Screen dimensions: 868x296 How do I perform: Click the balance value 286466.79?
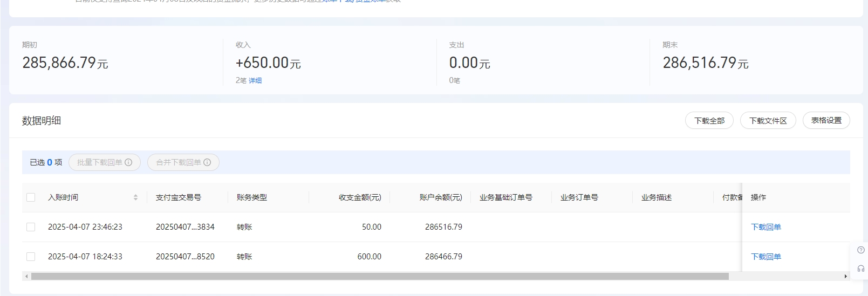coord(443,257)
